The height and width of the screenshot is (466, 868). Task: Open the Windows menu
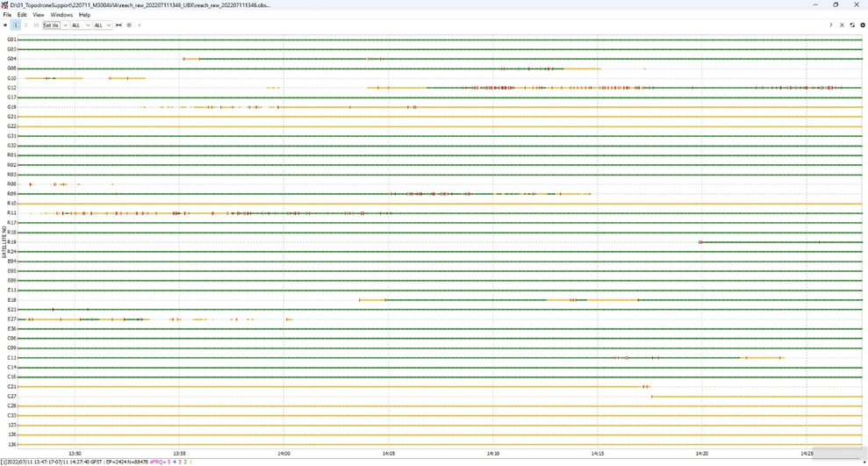[61, 15]
